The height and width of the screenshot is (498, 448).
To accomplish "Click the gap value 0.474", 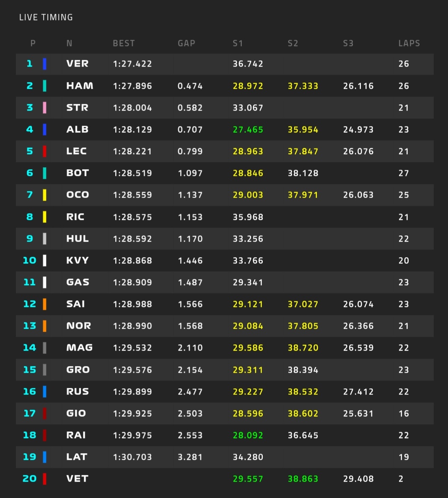I will click(x=190, y=86).
